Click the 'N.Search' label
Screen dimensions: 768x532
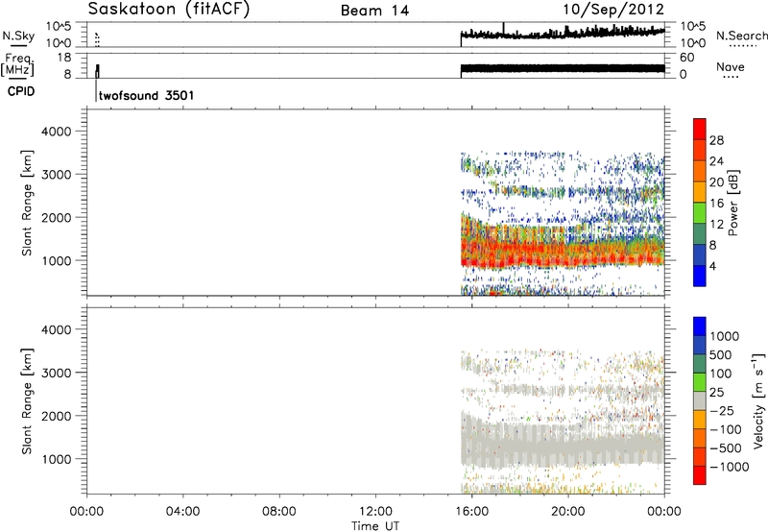741,36
